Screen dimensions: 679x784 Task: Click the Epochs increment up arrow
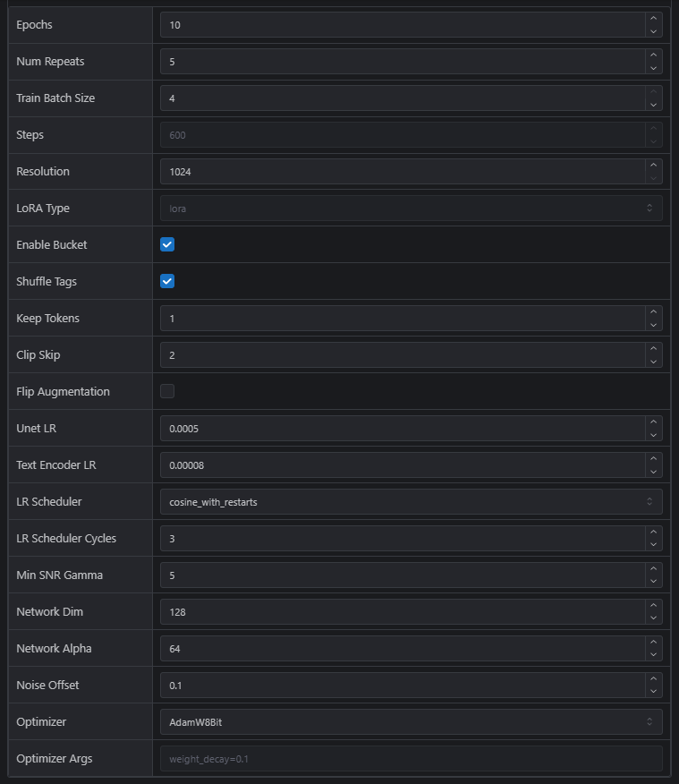point(653,19)
